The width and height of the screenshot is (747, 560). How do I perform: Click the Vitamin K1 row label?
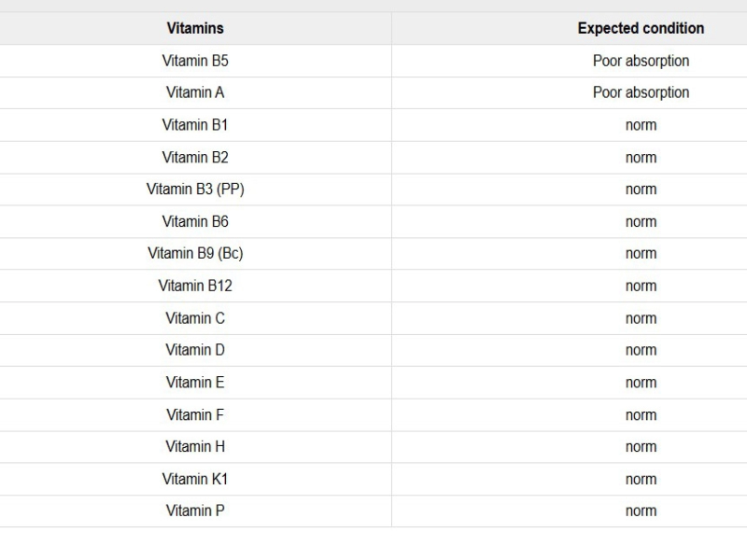(195, 479)
